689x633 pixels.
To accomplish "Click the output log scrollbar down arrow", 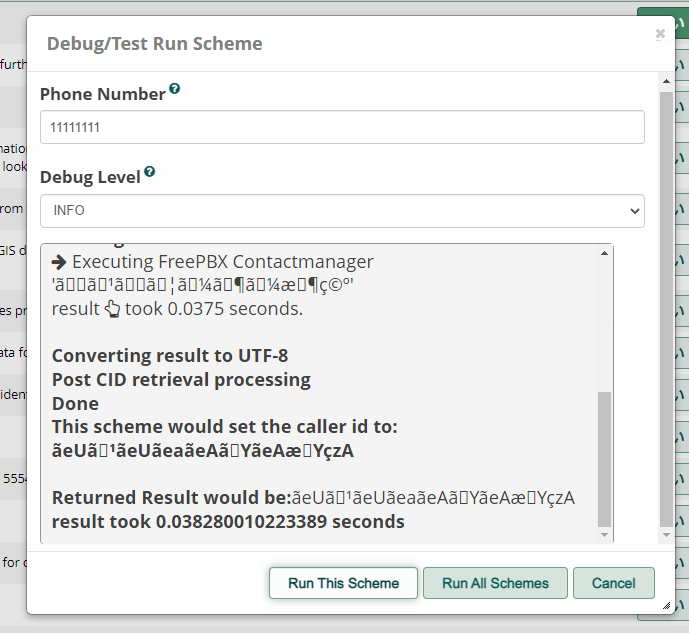I will pyautogui.click(x=605, y=535).
